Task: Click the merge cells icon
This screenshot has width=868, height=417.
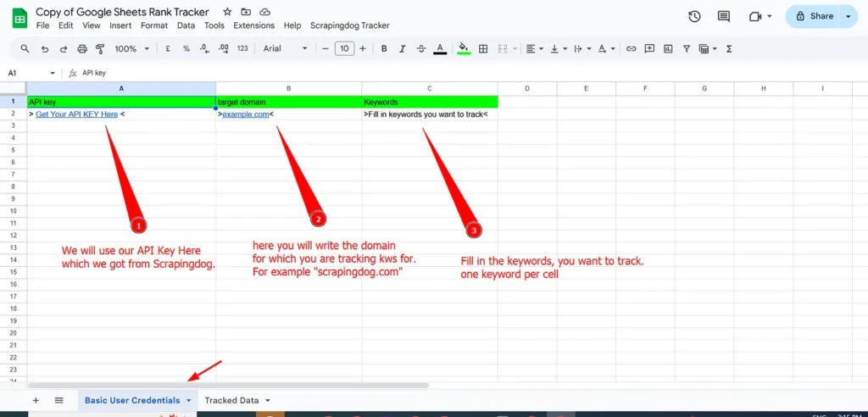Action: pyautogui.click(x=503, y=48)
